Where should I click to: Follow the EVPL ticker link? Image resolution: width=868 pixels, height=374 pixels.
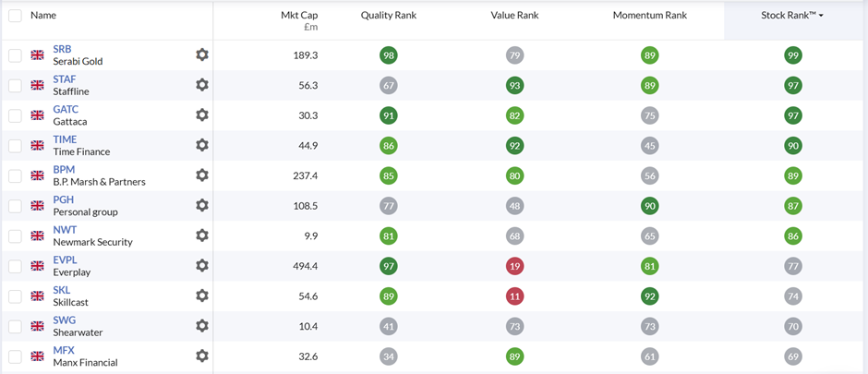[65, 260]
